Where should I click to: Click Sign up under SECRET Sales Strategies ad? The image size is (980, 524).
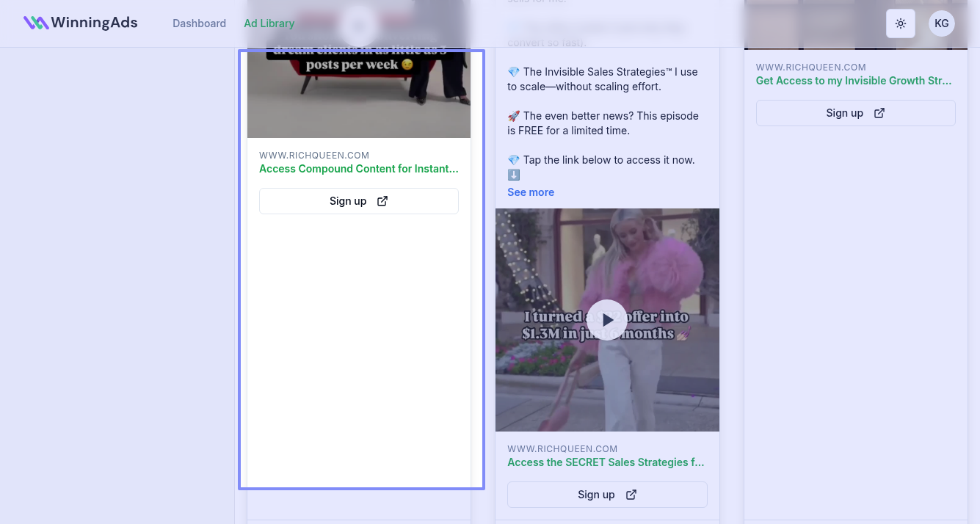tap(596, 495)
